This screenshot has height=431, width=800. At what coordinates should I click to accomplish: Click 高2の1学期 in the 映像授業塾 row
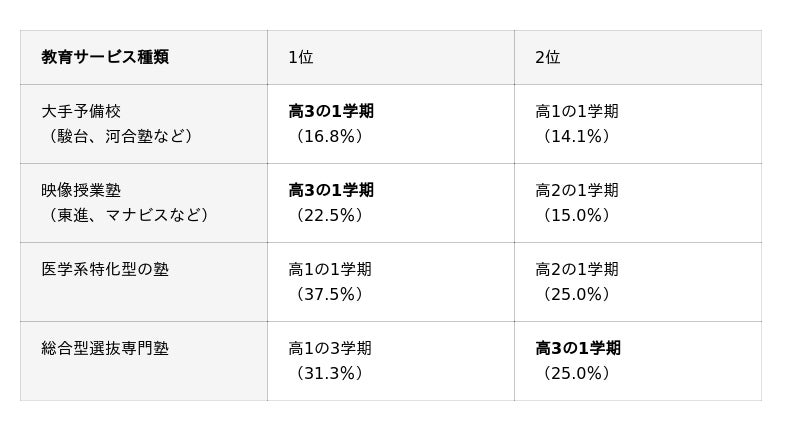(577, 190)
